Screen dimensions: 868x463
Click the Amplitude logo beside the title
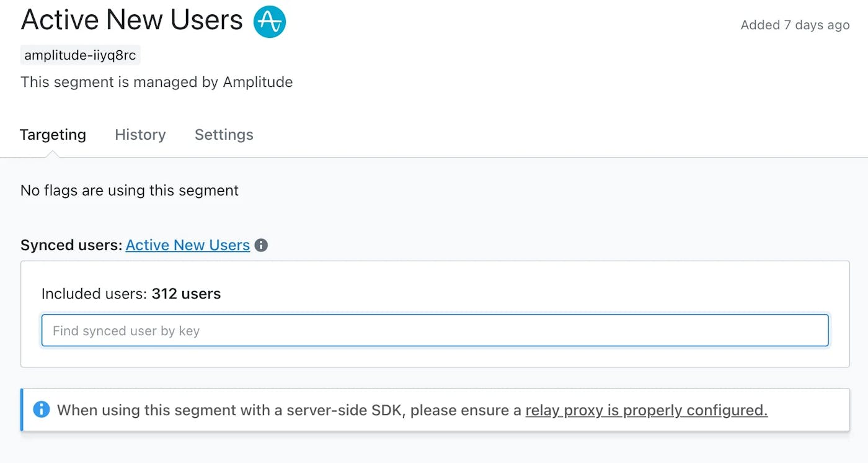click(270, 22)
